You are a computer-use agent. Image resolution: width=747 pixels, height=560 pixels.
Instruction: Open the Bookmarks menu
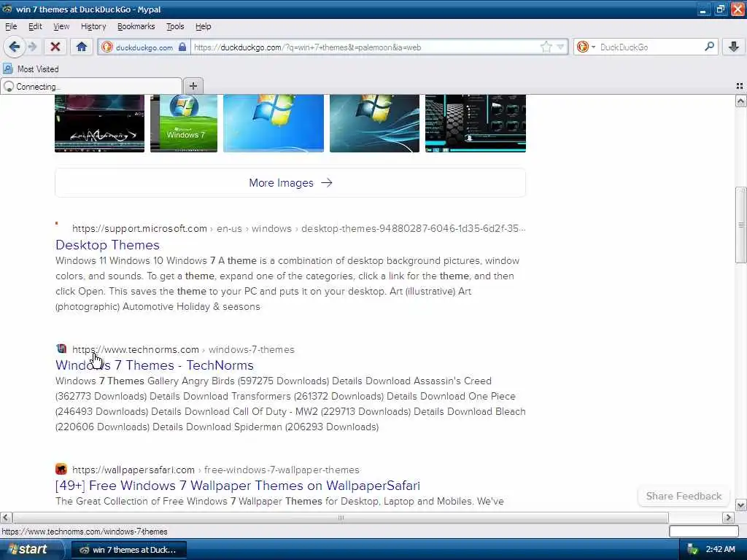[136, 26]
